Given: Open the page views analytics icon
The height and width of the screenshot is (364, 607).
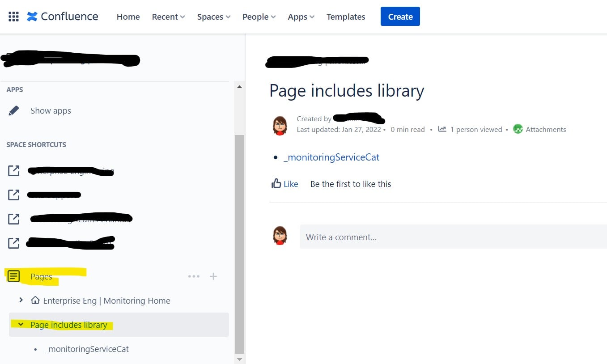Looking at the screenshot, I should click(x=442, y=129).
